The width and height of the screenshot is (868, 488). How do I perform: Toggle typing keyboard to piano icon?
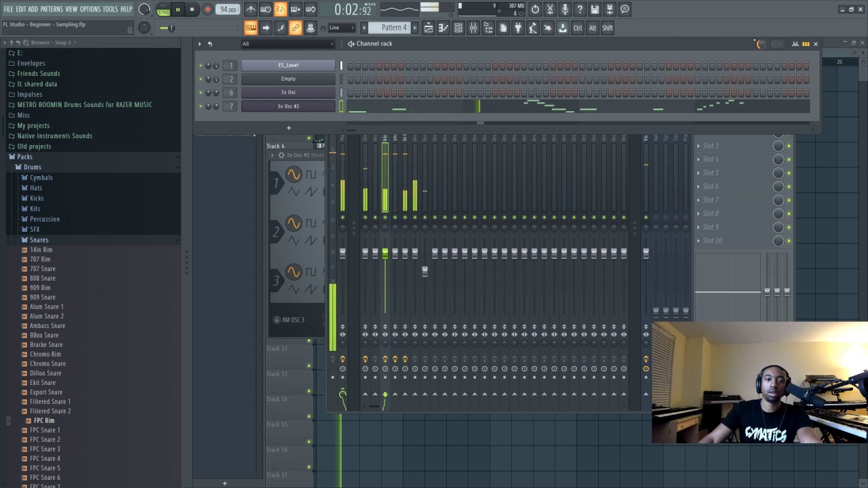coord(251,28)
